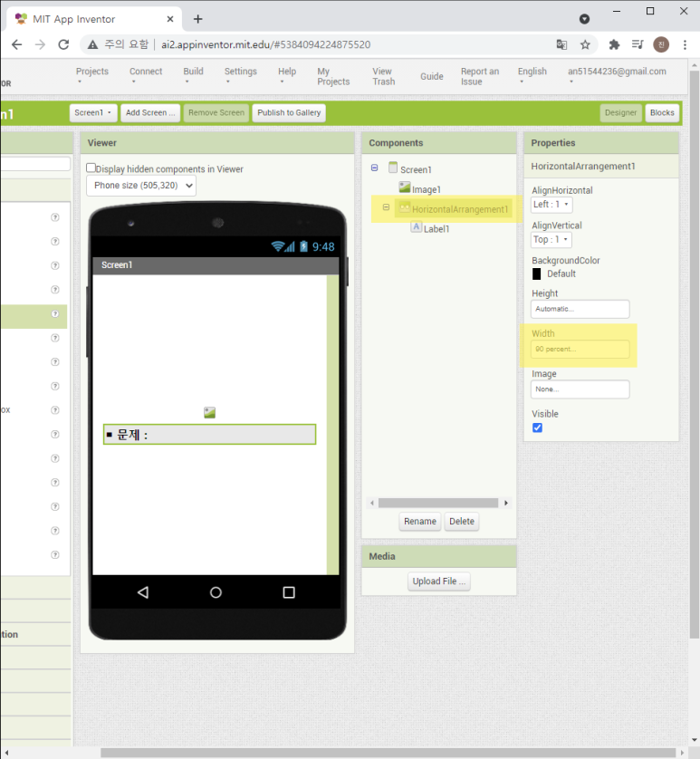
Task: Open the media control icon in toolbar
Action: tap(638, 44)
